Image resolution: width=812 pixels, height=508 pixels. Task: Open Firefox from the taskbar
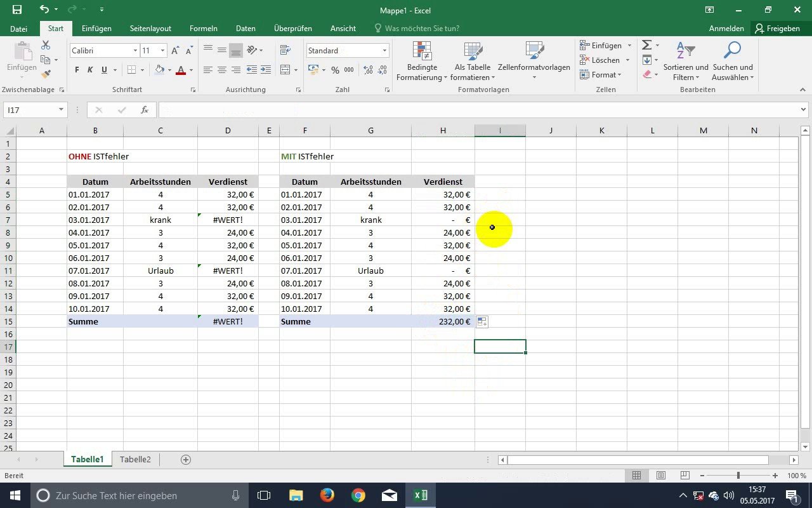[x=327, y=495]
